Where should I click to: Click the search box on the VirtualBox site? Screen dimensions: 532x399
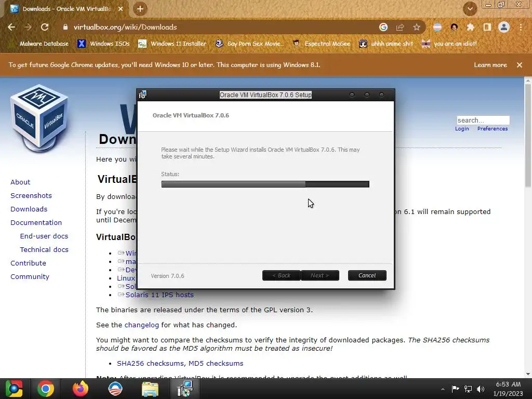(x=483, y=120)
